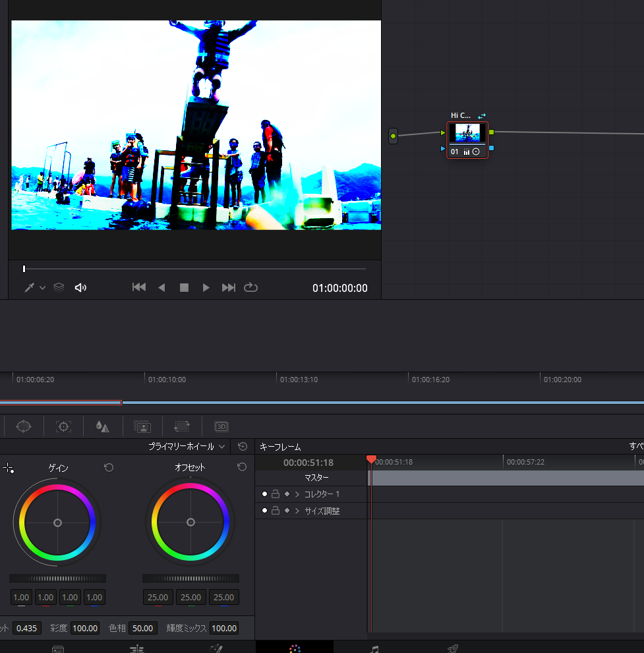Viewport: 644px width, 653px height.
Task: Toggle loop playback in the viewer
Action: coord(250,287)
